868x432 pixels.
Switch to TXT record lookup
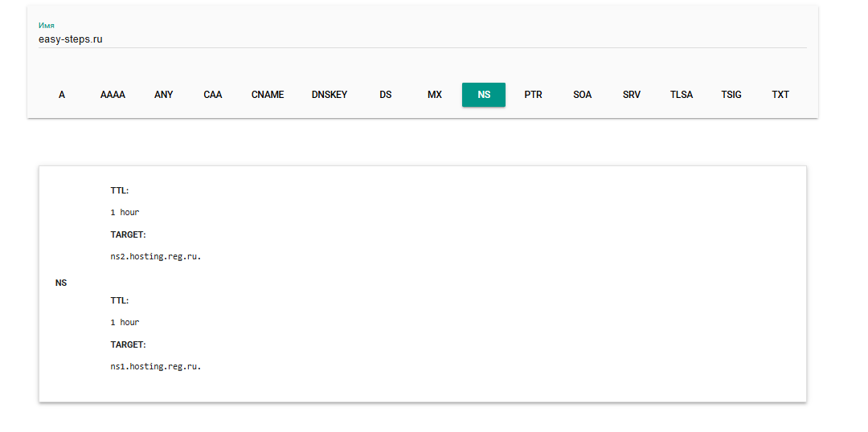(x=780, y=95)
